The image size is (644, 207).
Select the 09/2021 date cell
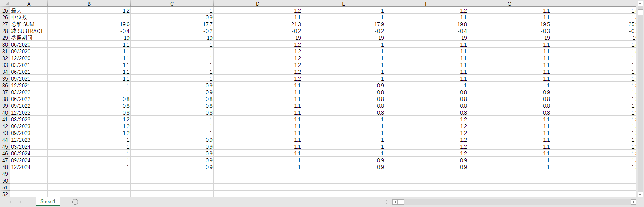tap(29, 79)
